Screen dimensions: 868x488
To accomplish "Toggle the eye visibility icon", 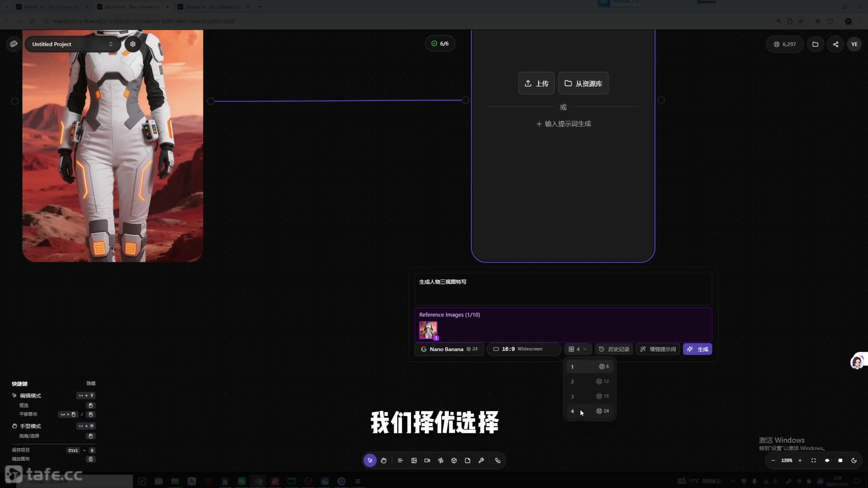I will [x=827, y=460].
